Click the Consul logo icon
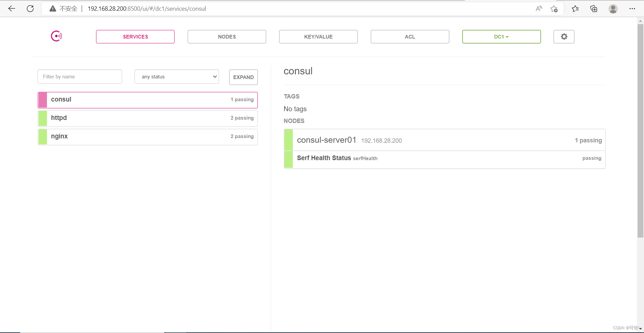This screenshot has width=644, height=333. click(x=56, y=36)
